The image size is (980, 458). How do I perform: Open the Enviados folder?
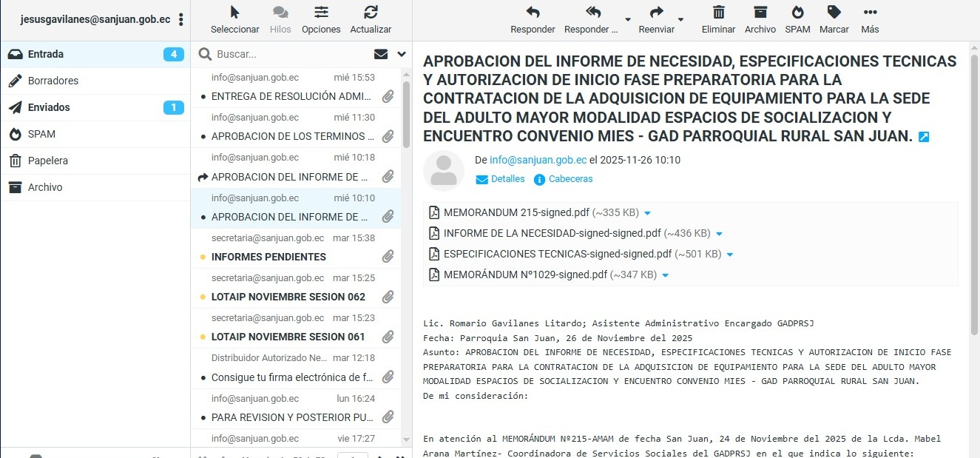pyautogui.click(x=49, y=107)
